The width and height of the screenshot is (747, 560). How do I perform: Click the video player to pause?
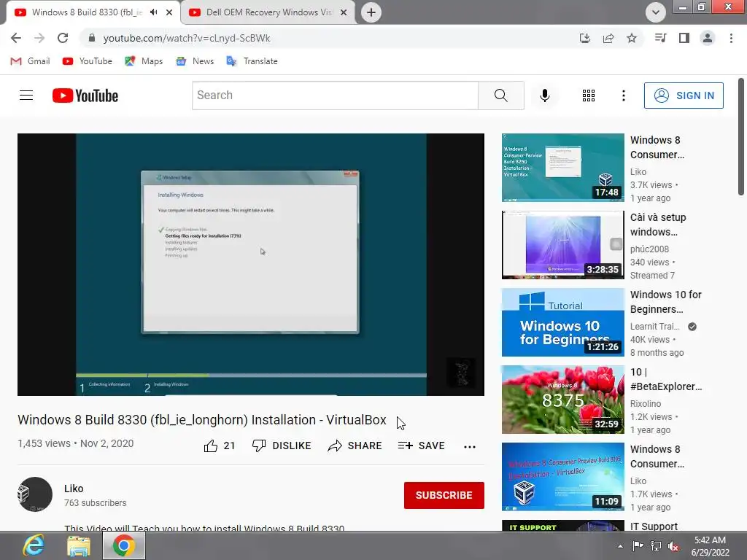click(x=251, y=264)
